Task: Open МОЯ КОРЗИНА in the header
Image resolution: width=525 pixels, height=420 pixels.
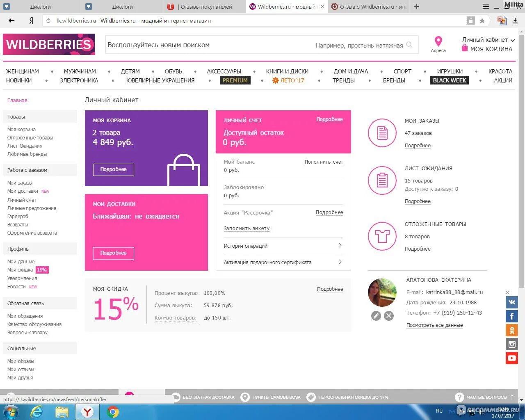Action: 487,49
